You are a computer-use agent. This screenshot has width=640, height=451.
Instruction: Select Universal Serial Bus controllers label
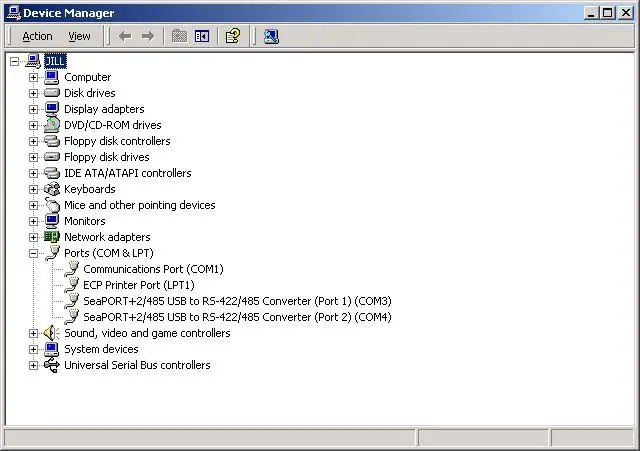pyautogui.click(x=137, y=365)
